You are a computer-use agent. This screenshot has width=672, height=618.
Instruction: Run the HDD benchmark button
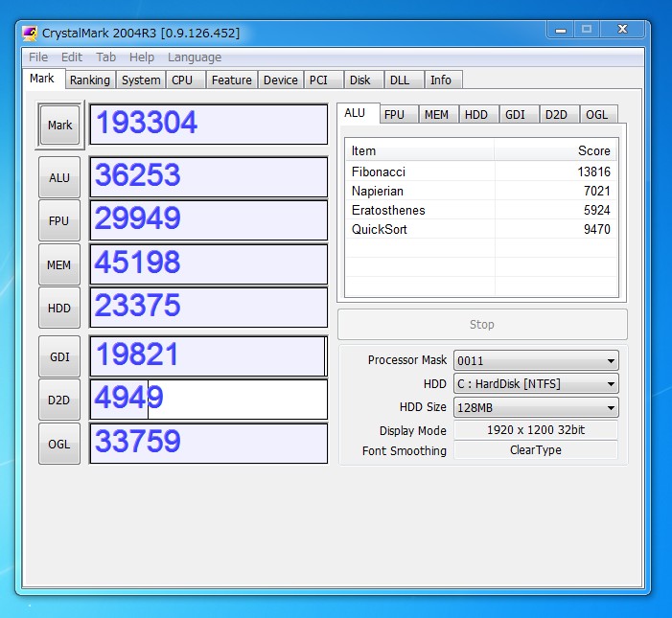coord(59,308)
